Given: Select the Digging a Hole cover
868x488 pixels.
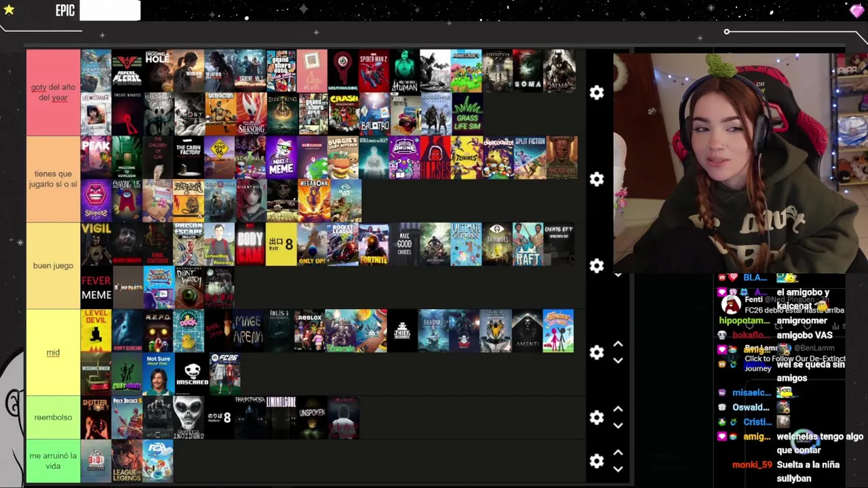Looking at the screenshot, I should [157, 70].
